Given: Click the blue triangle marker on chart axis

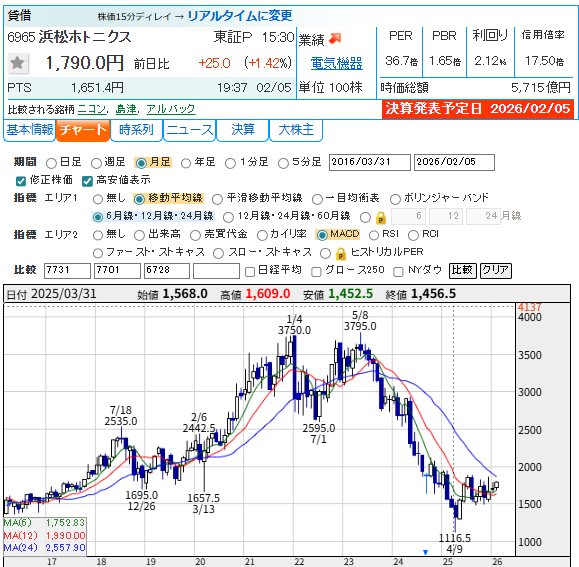Looking at the screenshot, I should pos(425,552).
